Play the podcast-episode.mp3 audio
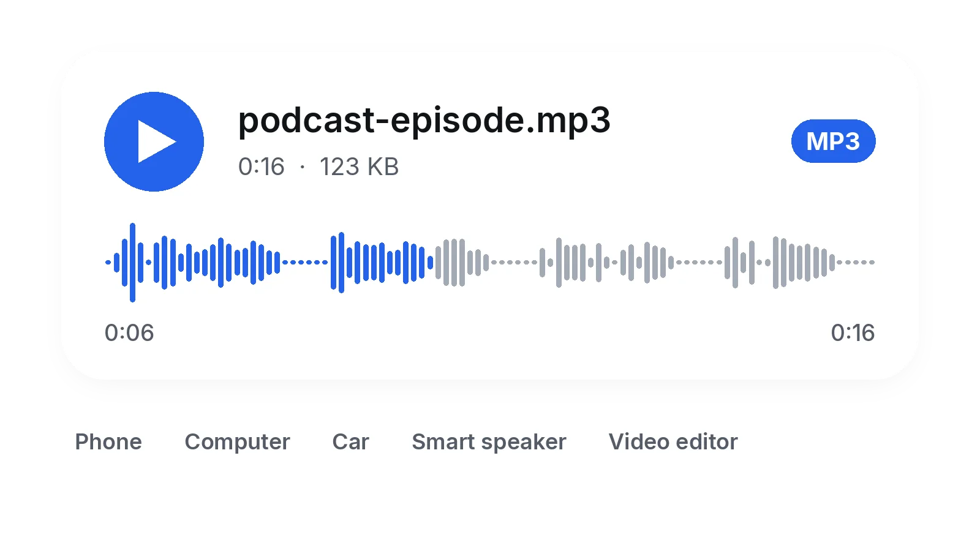The height and width of the screenshot is (551, 980). click(x=154, y=141)
